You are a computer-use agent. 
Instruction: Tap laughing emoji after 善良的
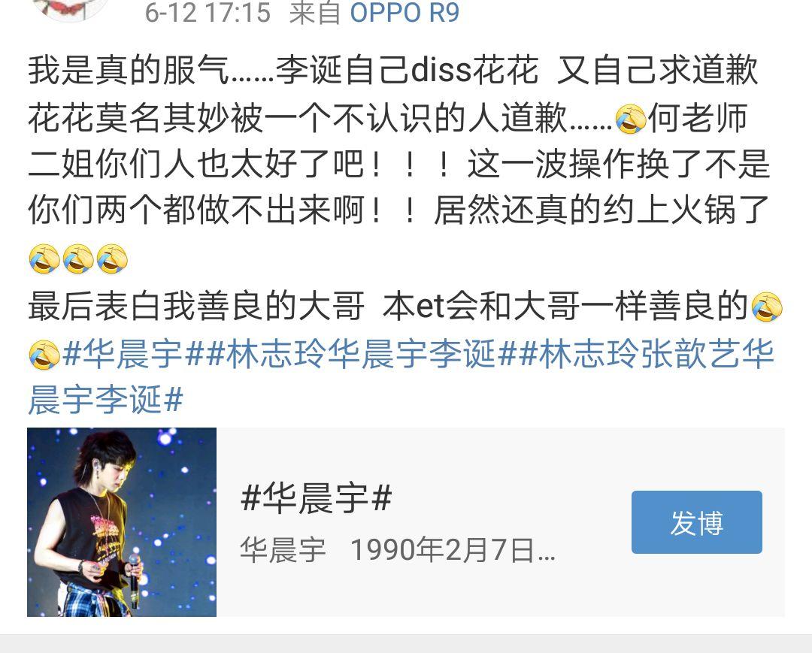coord(767,307)
